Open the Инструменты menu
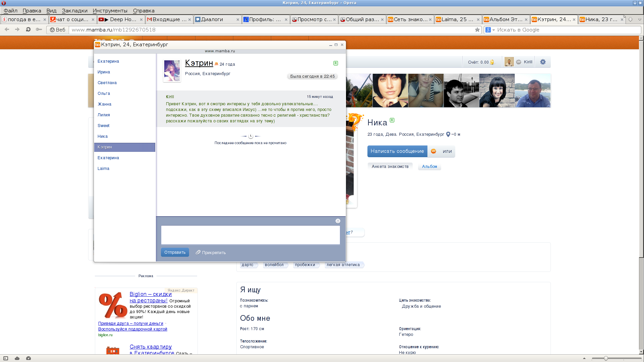 (110, 11)
